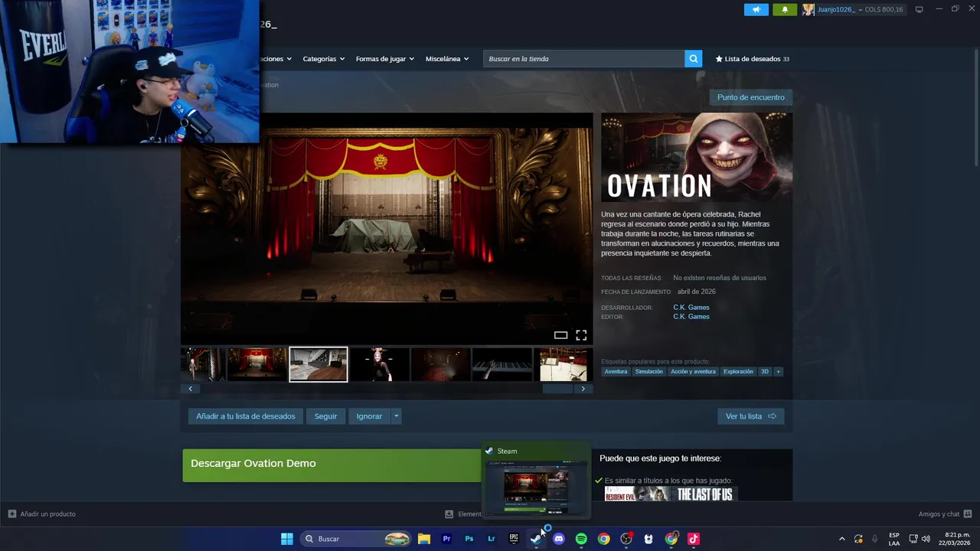Open C.K. Games developer link
This screenshot has width=980, height=551.
pyautogui.click(x=691, y=308)
